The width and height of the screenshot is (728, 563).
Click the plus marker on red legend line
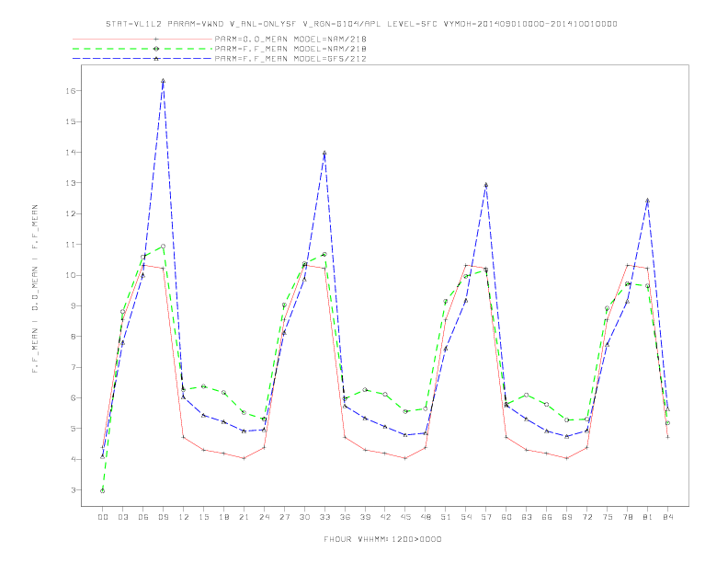[156, 39]
